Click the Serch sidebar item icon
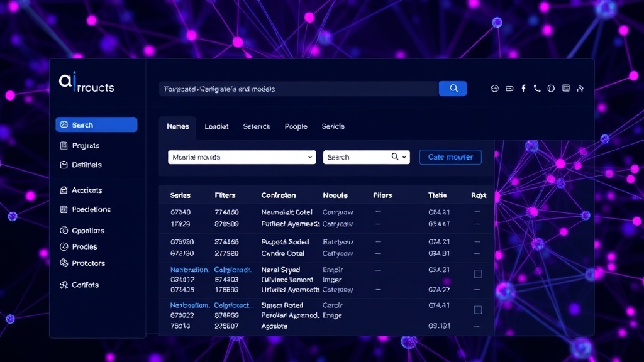The width and height of the screenshot is (644, 362). point(64,125)
